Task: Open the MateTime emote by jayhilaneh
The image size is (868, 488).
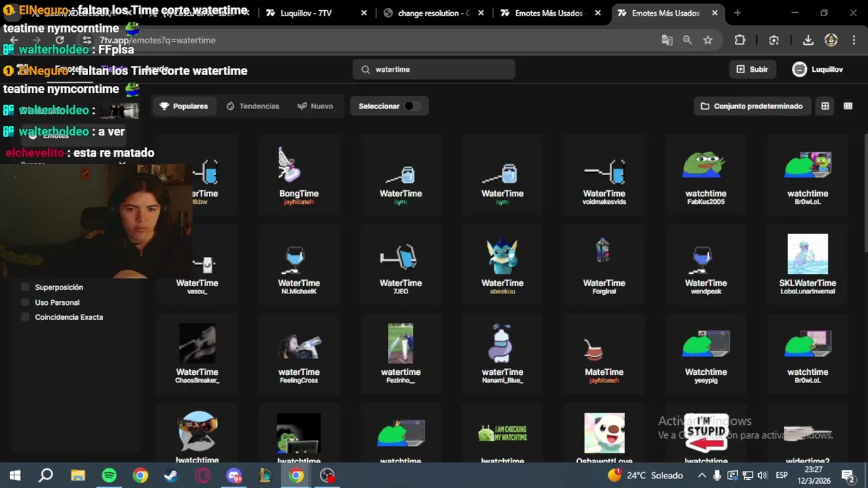Action: [x=604, y=353]
